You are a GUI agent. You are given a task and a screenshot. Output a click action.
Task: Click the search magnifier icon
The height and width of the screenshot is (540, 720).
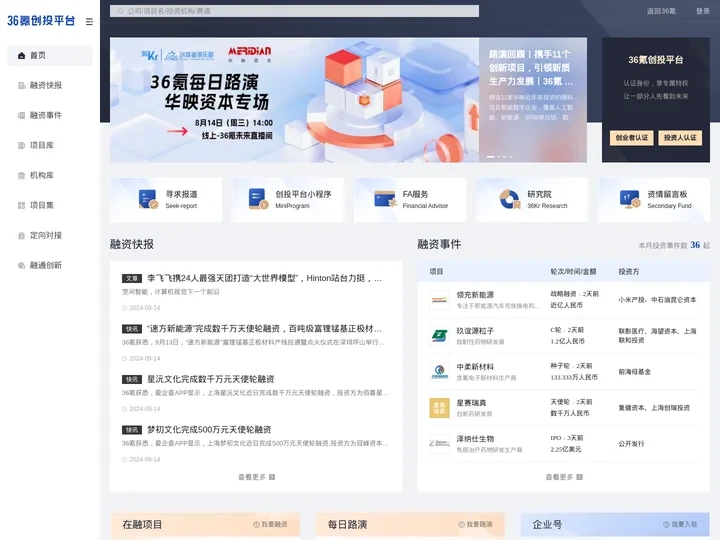(x=120, y=11)
